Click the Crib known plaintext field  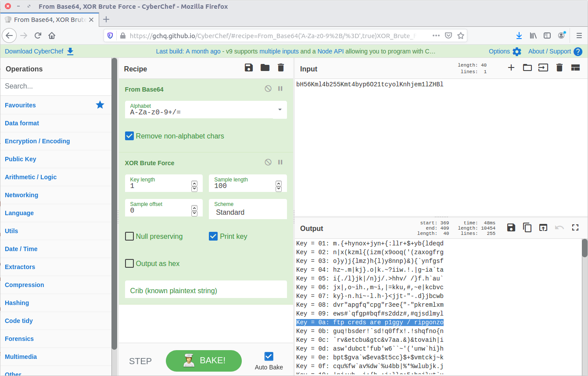(206, 291)
